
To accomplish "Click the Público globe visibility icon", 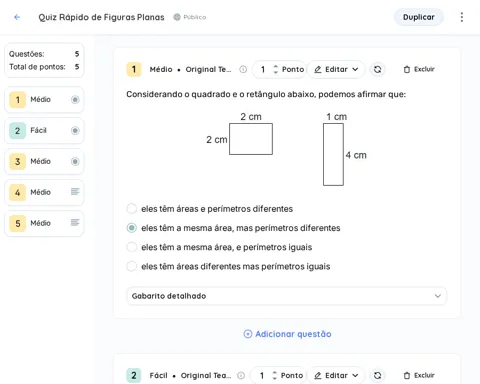I will pyautogui.click(x=177, y=17).
